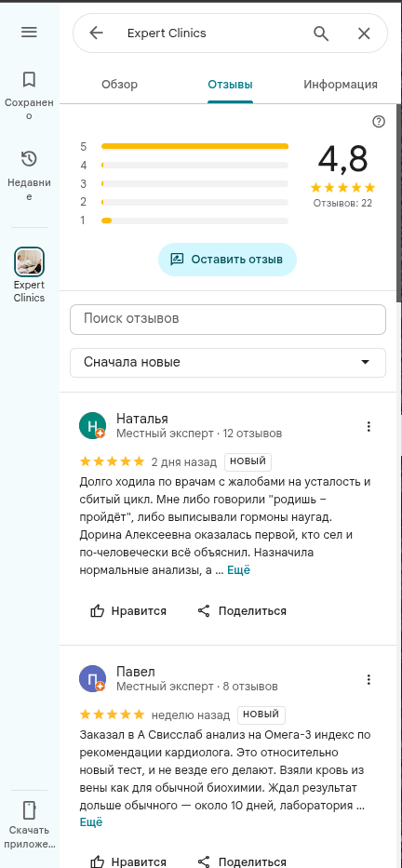Screen dimensions: 402x868
Task: Click the 'неделю назад' review date
Action: point(191,714)
